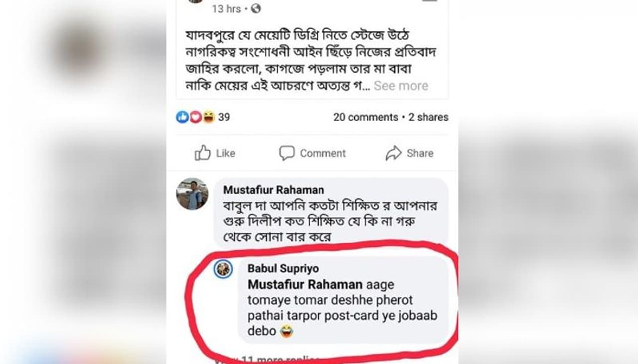Screen dimensions: 638x364
Task: Click the Haha reaction icon beside 39
Action: click(x=208, y=117)
